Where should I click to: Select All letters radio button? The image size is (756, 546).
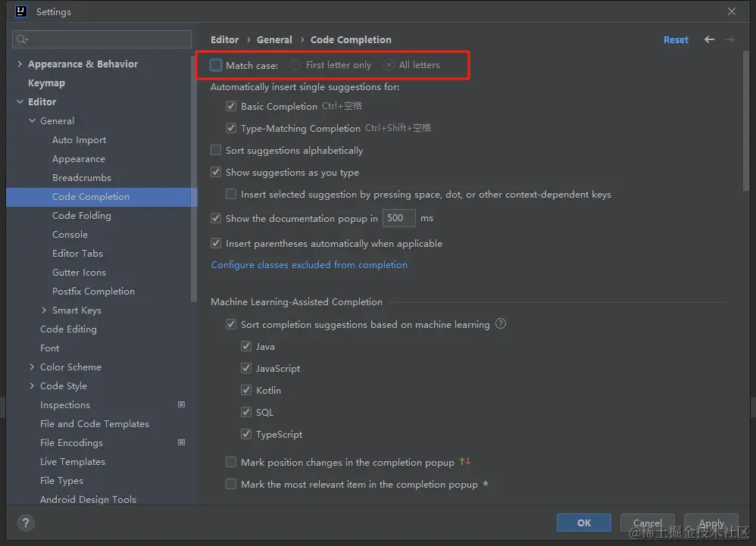click(x=389, y=64)
